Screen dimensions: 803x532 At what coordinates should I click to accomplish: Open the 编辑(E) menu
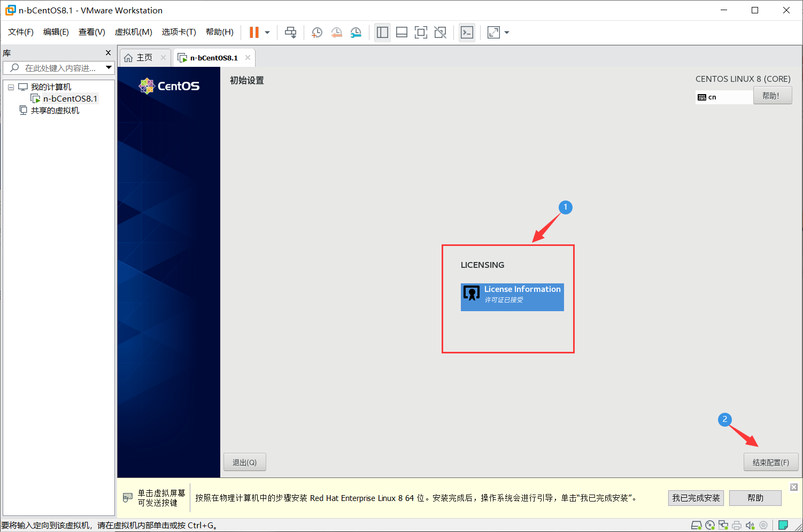coord(56,32)
